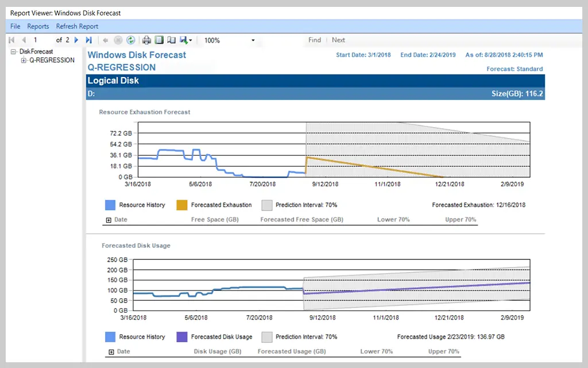Viewport: 588px width, 368px height.
Task: Click Refresh Report in the menu bar
Action: tap(77, 26)
